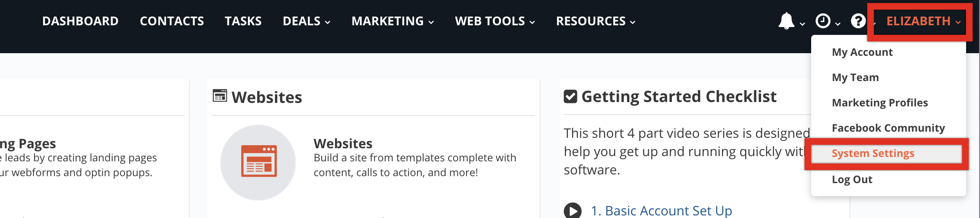Click the play icon beside Basic Account Set Up

(573, 211)
